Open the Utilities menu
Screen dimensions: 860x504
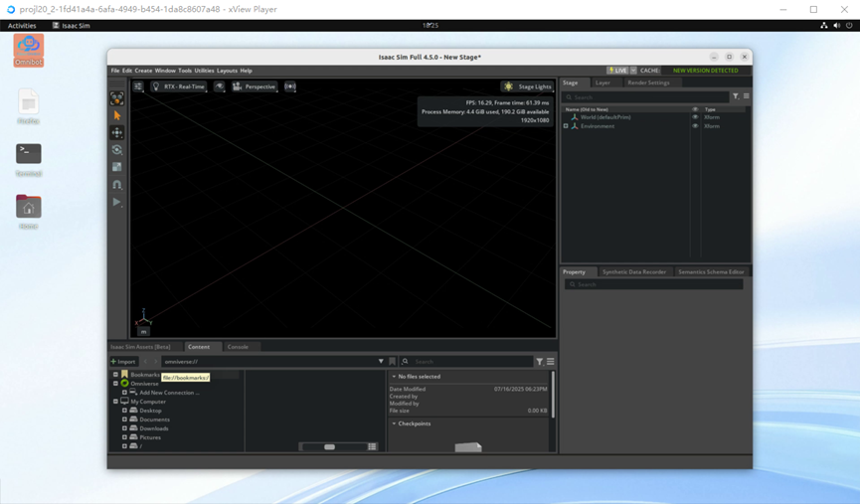coord(204,71)
